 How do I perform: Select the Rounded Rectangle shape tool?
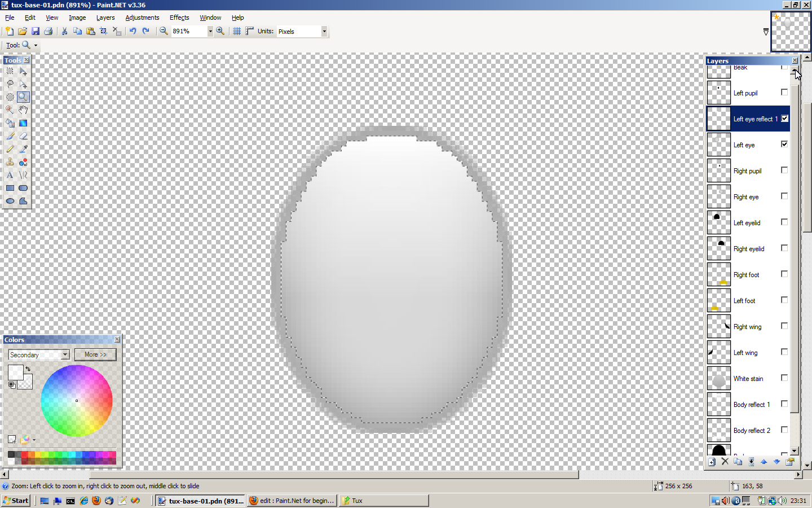tap(23, 188)
